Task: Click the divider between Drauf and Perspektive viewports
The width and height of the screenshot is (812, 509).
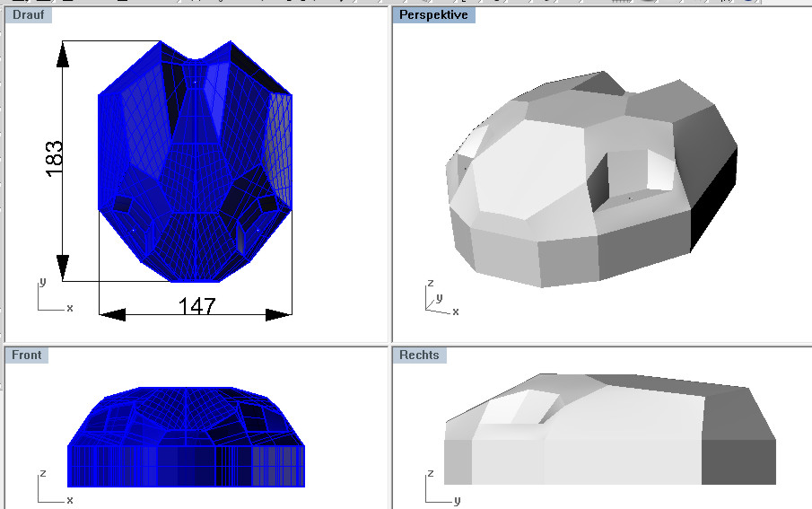Action: (x=389, y=171)
